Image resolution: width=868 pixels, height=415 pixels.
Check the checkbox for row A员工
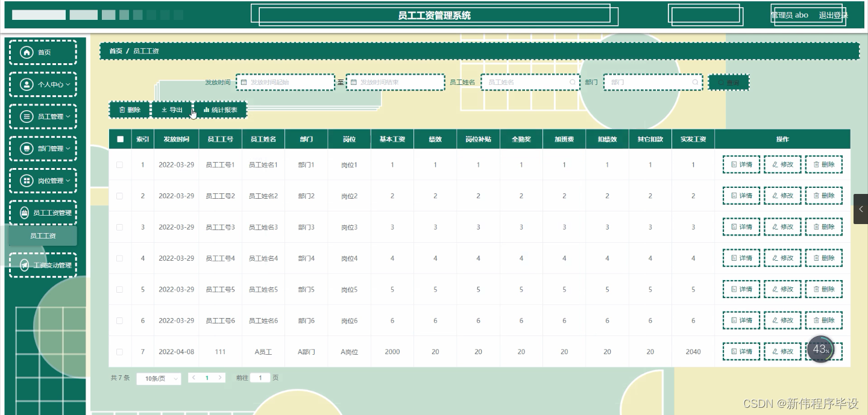120,352
